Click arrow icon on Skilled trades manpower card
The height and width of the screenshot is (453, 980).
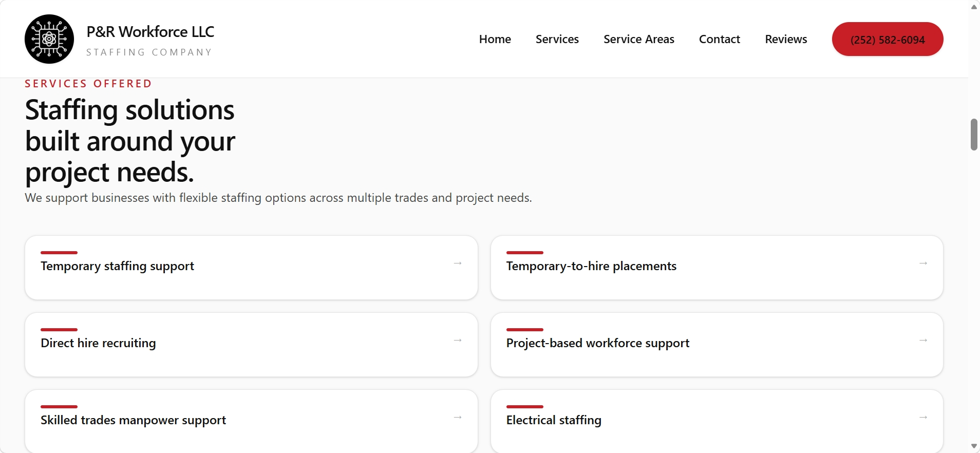pos(458,418)
